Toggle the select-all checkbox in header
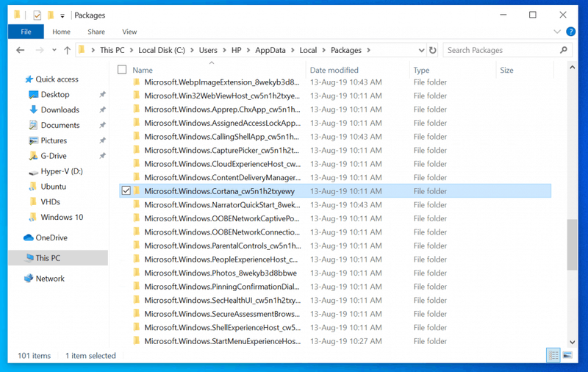 pos(122,69)
